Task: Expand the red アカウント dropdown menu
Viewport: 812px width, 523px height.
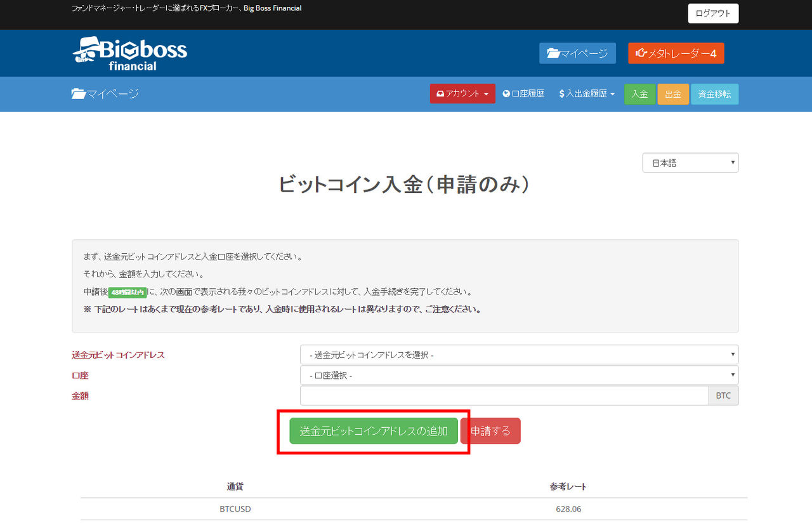Action: pos(462,94)
